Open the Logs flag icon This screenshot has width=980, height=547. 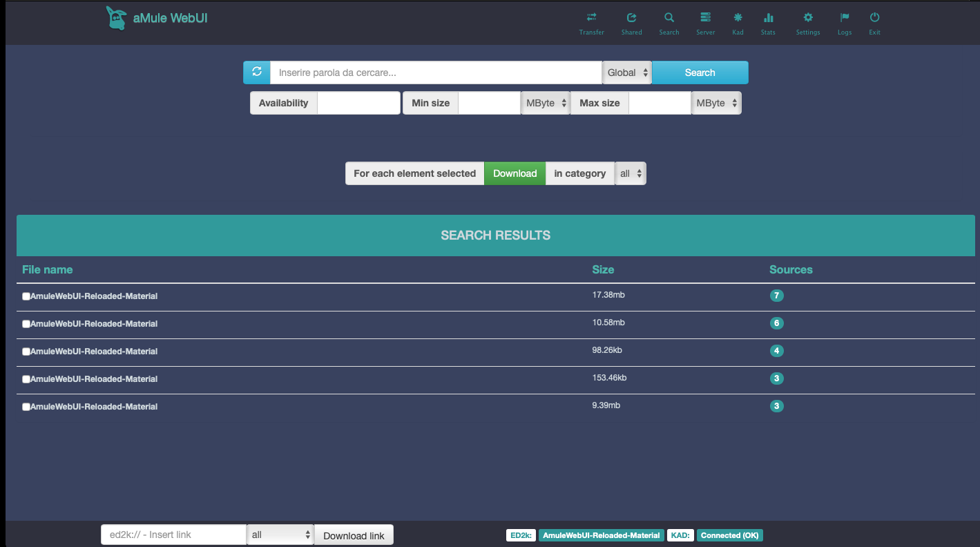tap(844, 17)
